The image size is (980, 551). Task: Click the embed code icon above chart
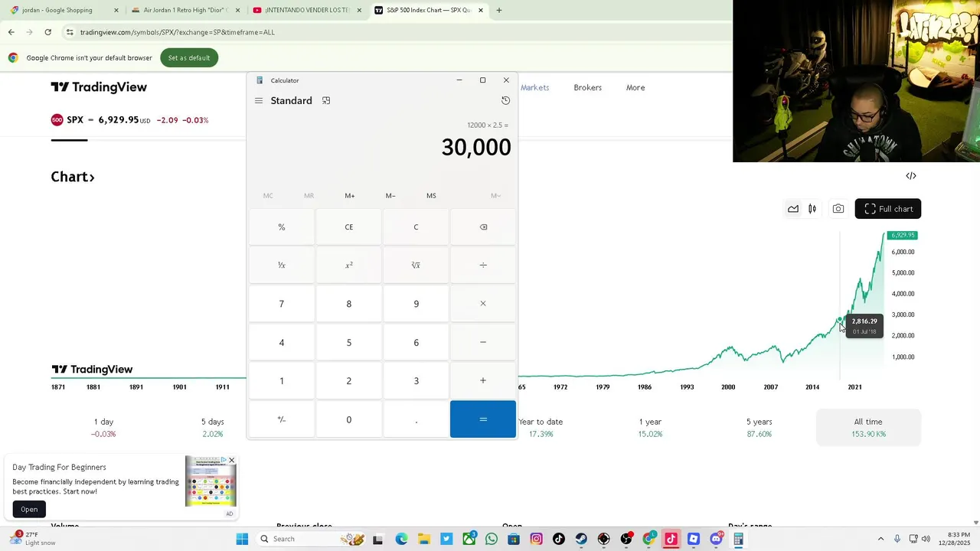pos(911,176)
